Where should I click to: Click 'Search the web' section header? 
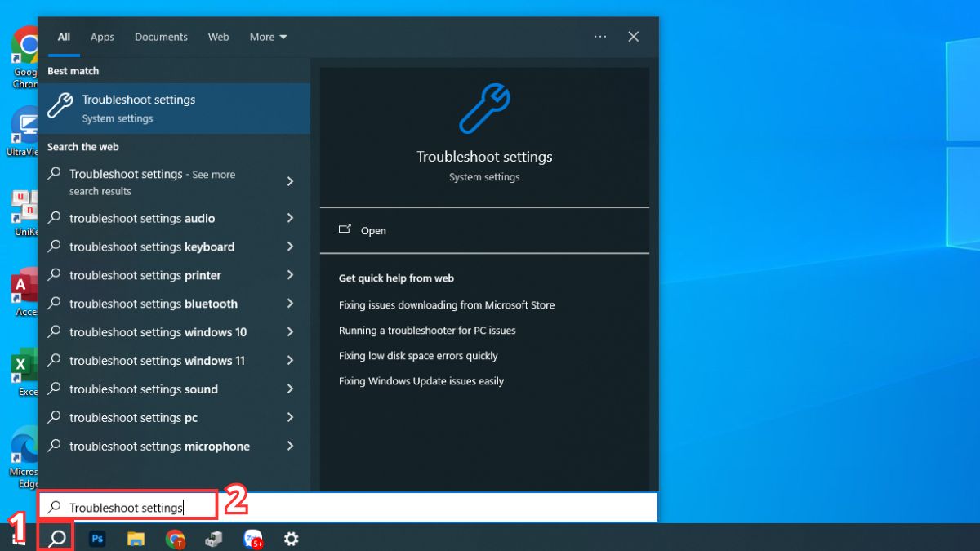point(82,147)
